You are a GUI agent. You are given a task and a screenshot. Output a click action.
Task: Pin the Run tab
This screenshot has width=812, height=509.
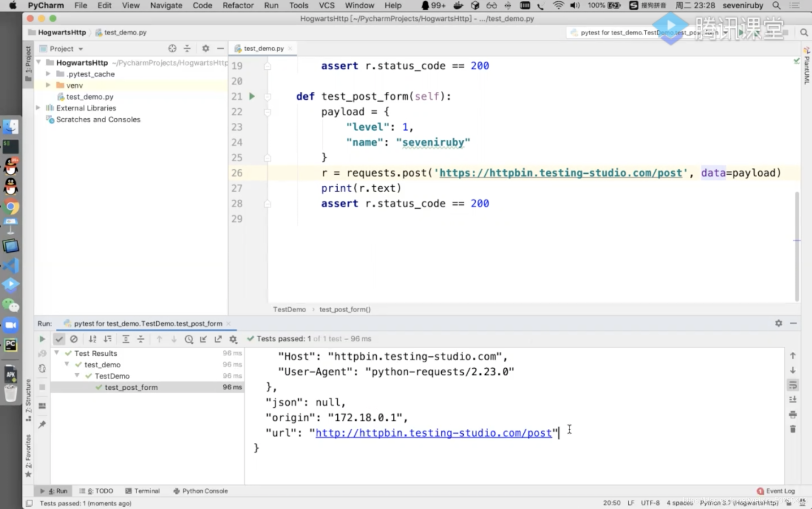pos(42,425)
